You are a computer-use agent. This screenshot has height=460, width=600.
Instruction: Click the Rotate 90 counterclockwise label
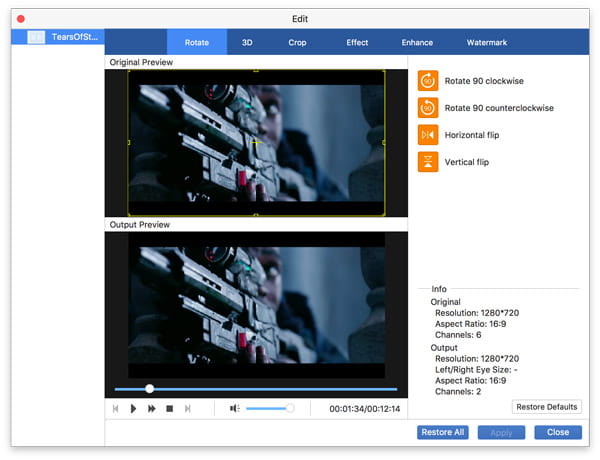point(499,108)
